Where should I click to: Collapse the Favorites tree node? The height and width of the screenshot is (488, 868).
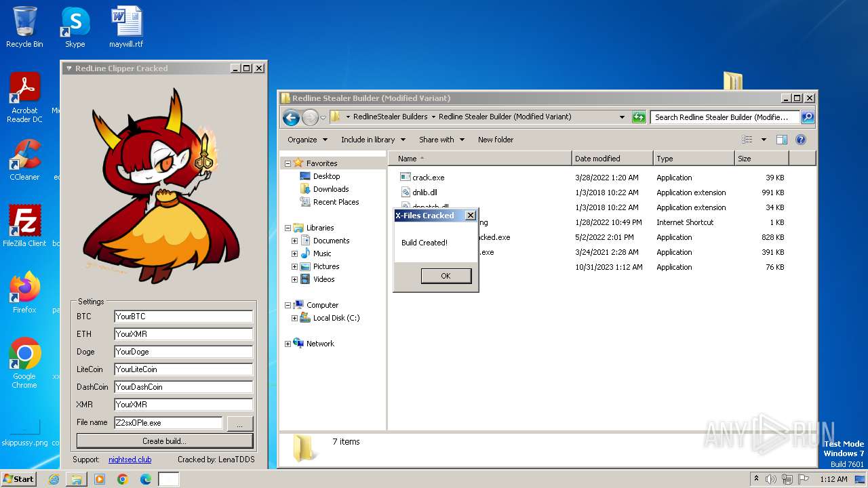coord(288,163)
